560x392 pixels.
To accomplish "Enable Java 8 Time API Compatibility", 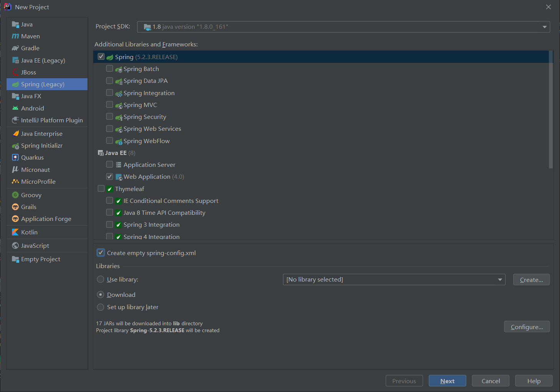I will (110, 212).
